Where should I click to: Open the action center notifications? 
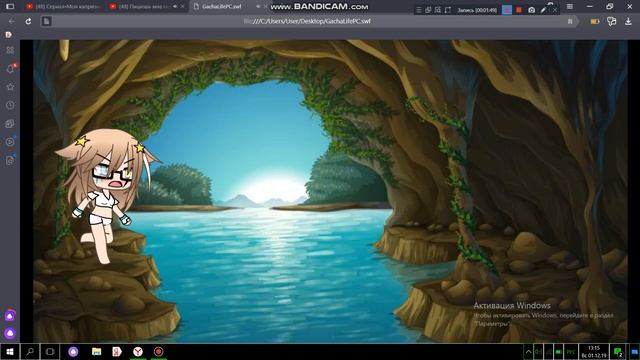point(618,352)
